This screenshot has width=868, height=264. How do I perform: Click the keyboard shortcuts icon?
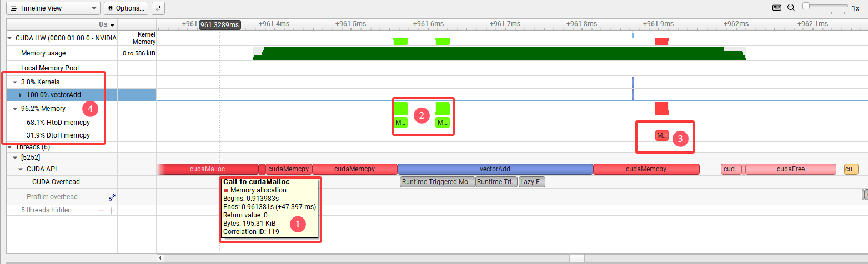(x=776, y=8)
